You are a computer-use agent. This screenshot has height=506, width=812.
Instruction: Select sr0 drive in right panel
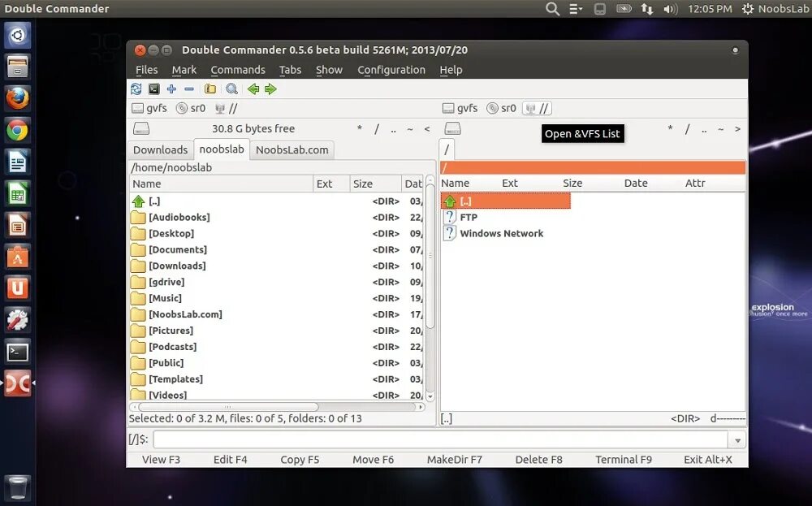point(502,108)
